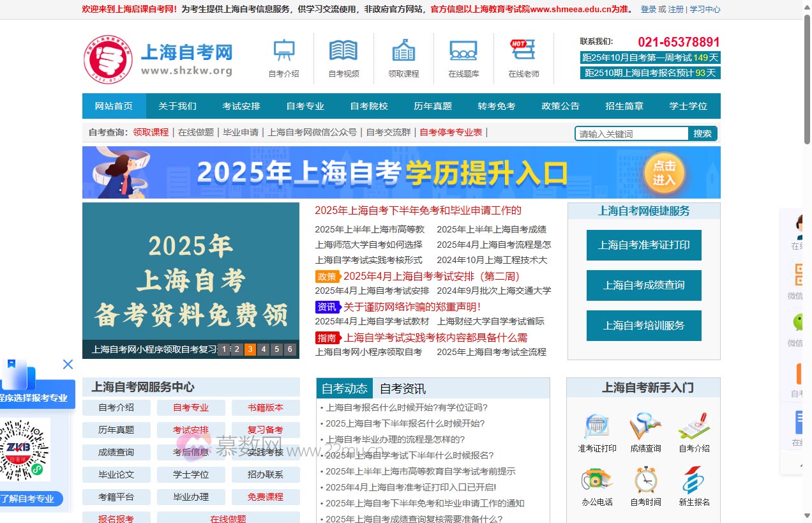
Task: Click the 上海自考网 fist logo
Action: 109,59
